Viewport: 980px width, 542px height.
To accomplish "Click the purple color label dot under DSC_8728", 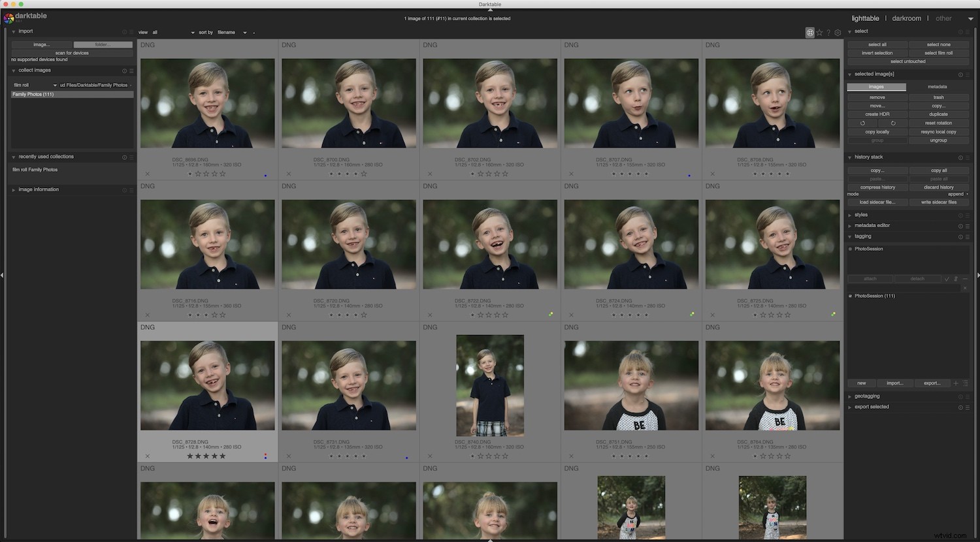I will (265, 458).
